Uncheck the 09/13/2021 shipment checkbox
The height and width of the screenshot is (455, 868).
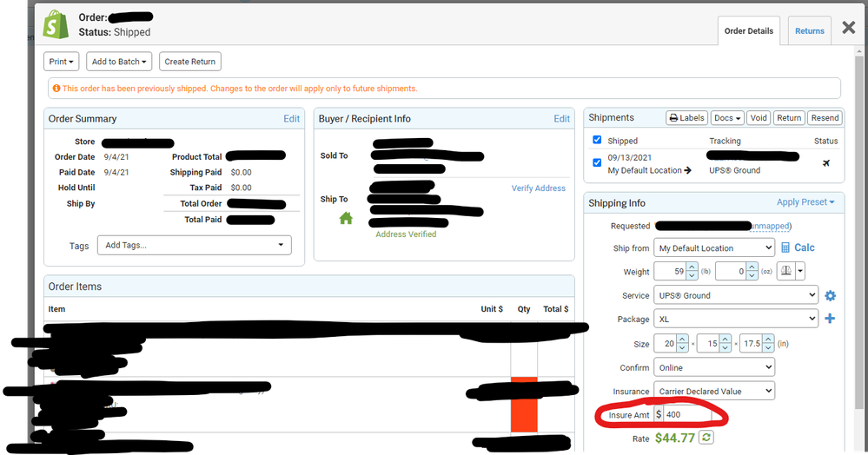pos(596,162)
